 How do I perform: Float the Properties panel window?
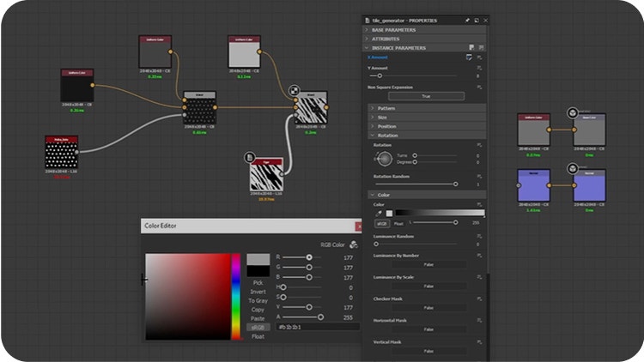coord(475,19)
